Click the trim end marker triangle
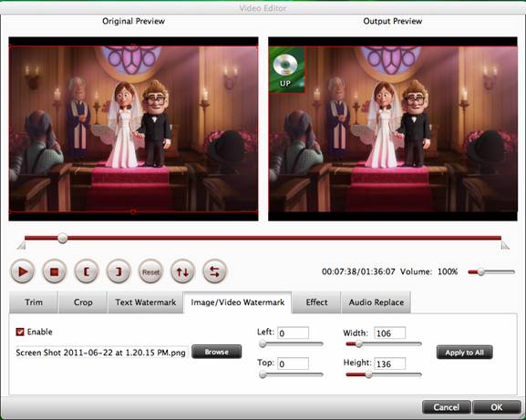The width and height of the screenshot is (526, 420). (505, 246)
